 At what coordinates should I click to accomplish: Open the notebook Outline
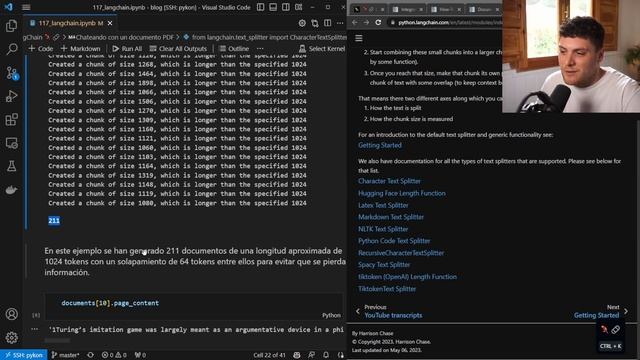[234, 49]
